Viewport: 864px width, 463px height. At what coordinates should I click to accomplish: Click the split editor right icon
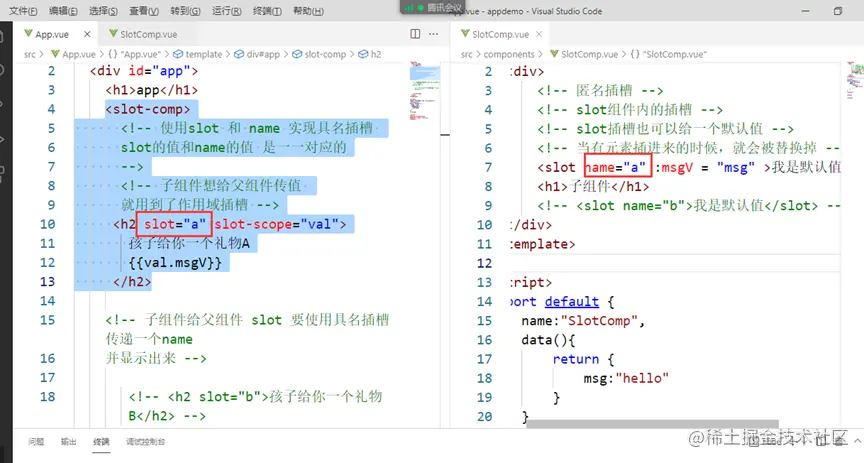[415, 34]
